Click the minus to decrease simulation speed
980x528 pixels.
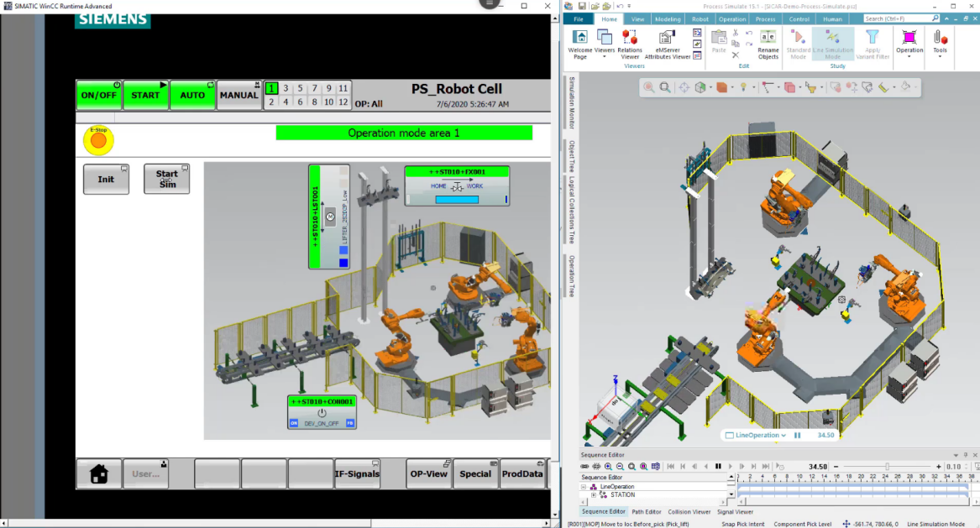836,467
